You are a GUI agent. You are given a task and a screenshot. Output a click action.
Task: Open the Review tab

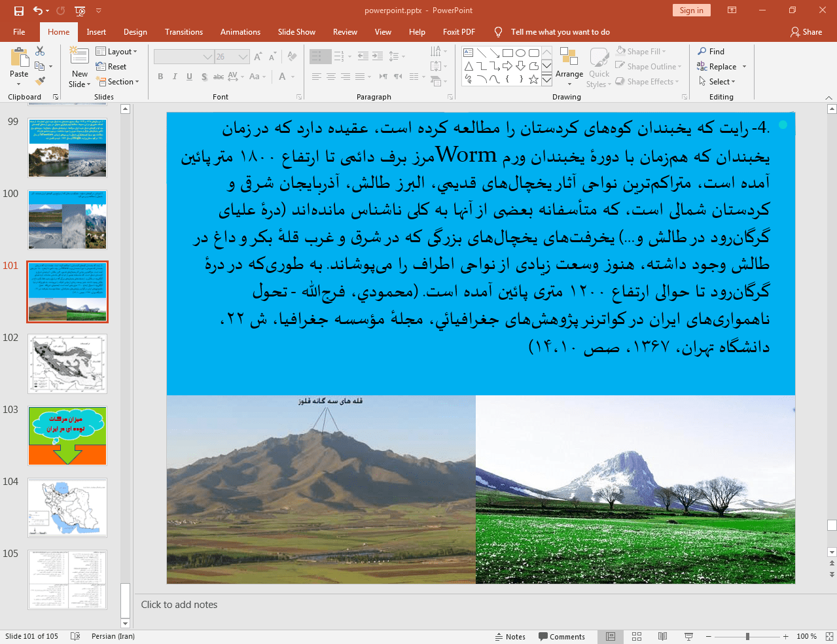345,32
